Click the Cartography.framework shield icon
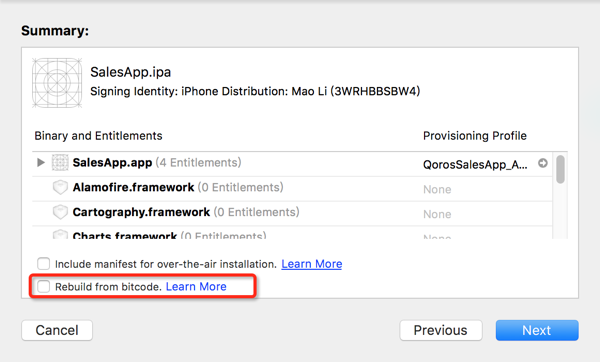The height and width of the screenshot is (362, 600). (60, 212)
